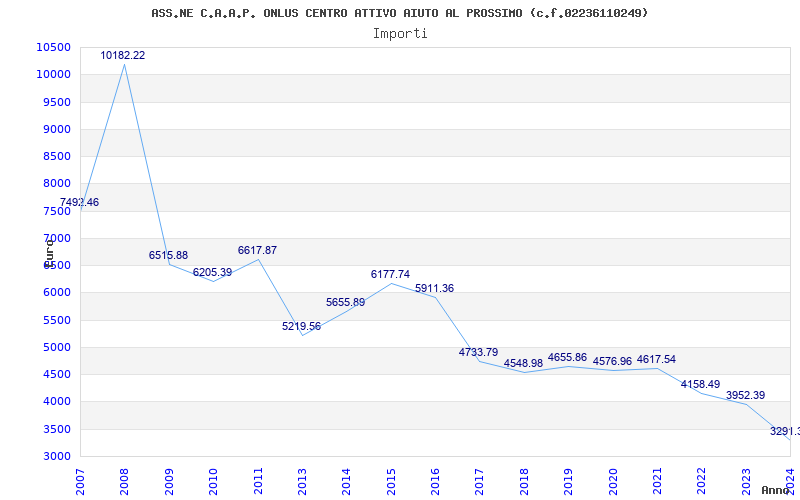Select the 5500 y-axis tick label
Screen dimensions: 800x500
pyautogui.click(x=57, y=320)
